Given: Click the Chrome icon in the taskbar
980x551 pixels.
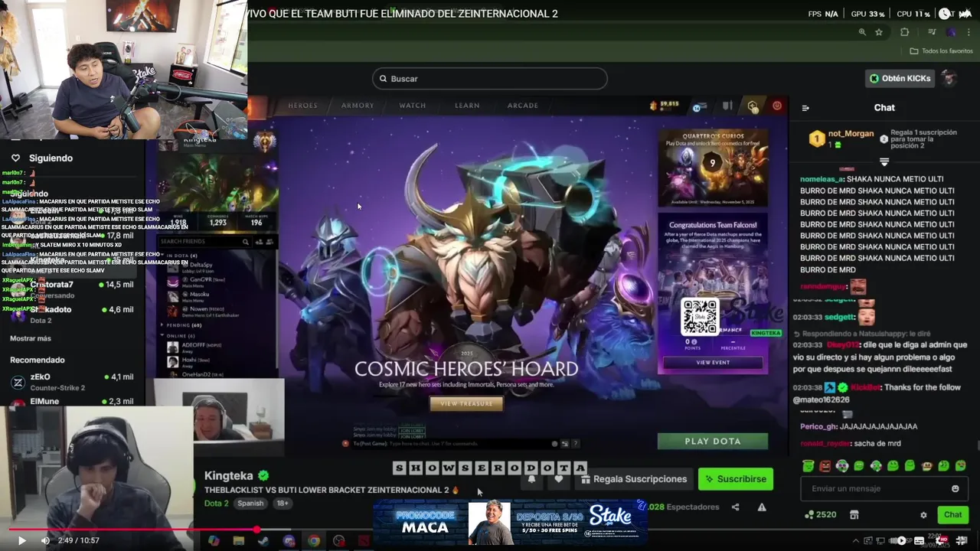Looking at the screenshot, I should coord(314,541).
